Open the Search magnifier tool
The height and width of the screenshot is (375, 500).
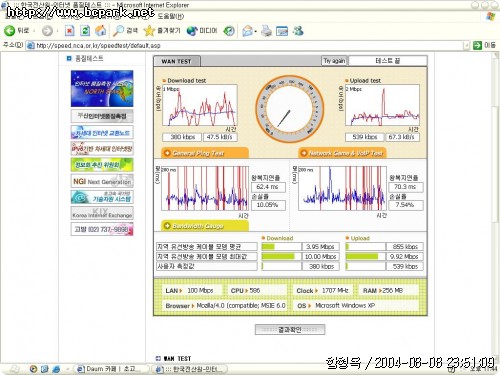[x=118, y=31]
